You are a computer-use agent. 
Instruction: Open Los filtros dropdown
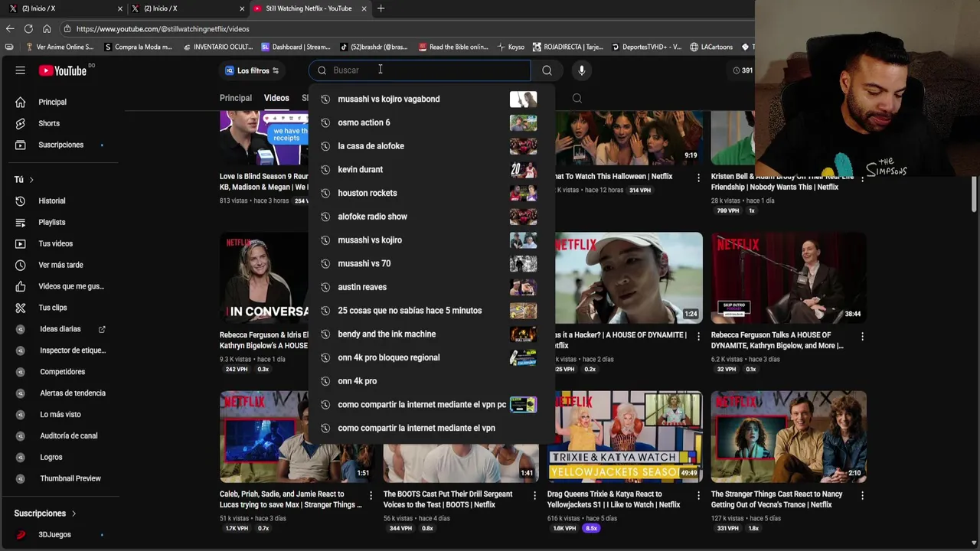[x=252, y=70]
